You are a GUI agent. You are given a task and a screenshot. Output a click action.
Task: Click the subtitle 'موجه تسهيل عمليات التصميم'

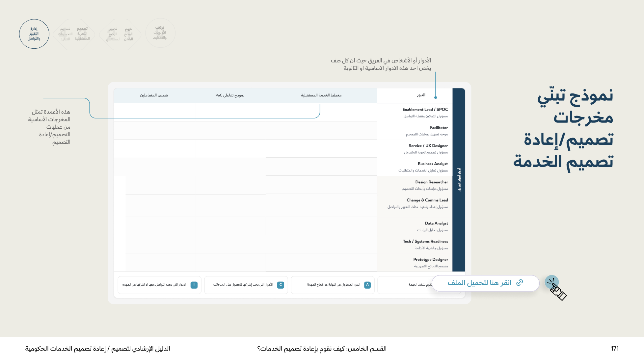(427, 135)
